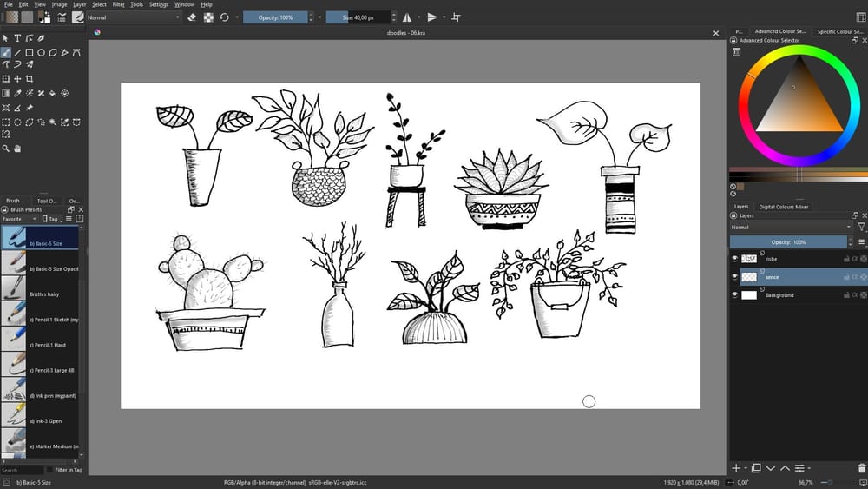Click the toolbar Opacity 100% slider
Image resolution: width=868 pixels, height=489 pixels.
pyautogui.click(x=275, y=17)
